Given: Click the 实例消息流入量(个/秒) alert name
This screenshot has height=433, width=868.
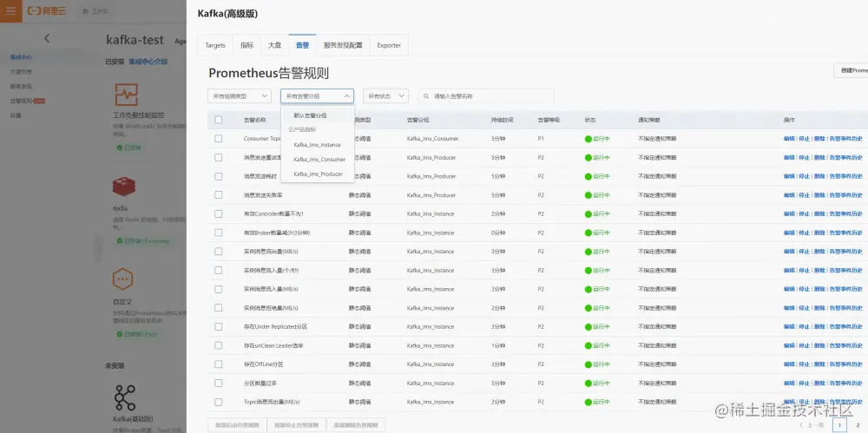Looking at the screenshot, I should click(271, 270).
